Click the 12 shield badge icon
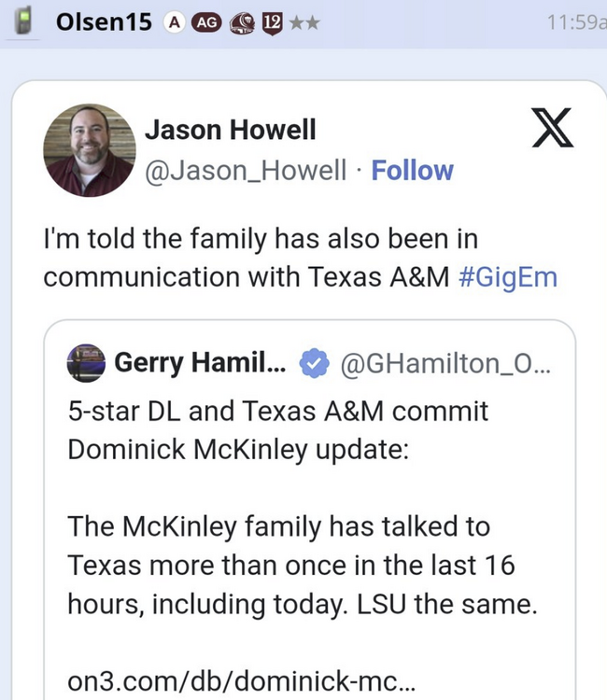The width and height of the screenshot is (607, 700). pos(274,22)
